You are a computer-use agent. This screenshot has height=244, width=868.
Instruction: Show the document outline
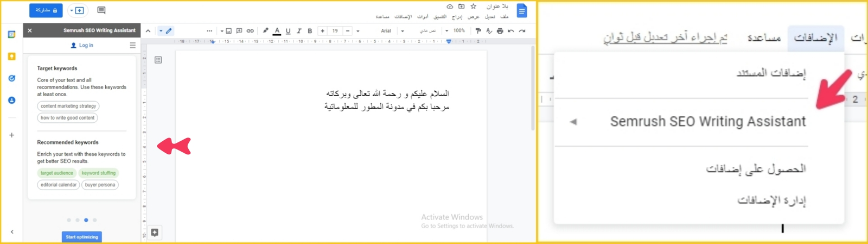pos(158,60)
